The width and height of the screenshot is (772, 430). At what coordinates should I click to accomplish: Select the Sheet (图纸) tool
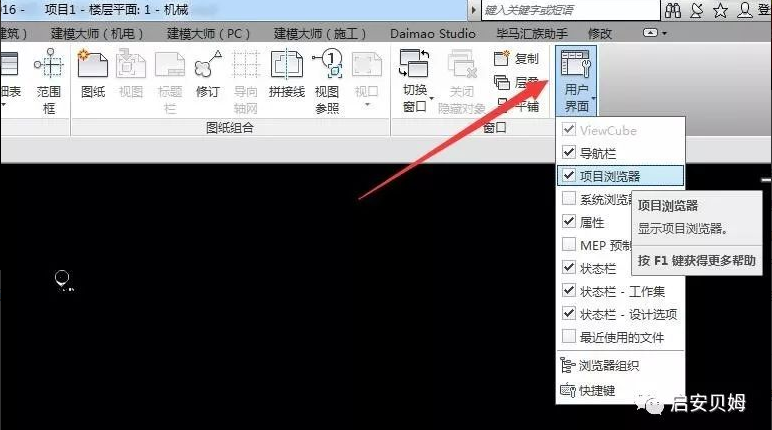[93, 74]
